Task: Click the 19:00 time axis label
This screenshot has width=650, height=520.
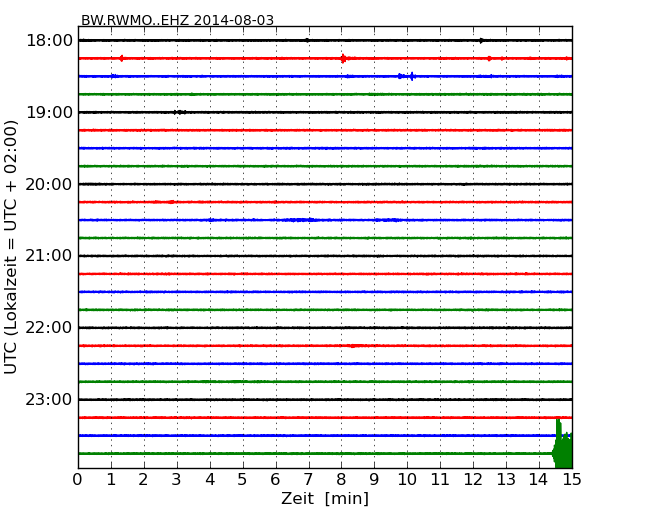Action: pyautogui.click(x=49, y=112)
